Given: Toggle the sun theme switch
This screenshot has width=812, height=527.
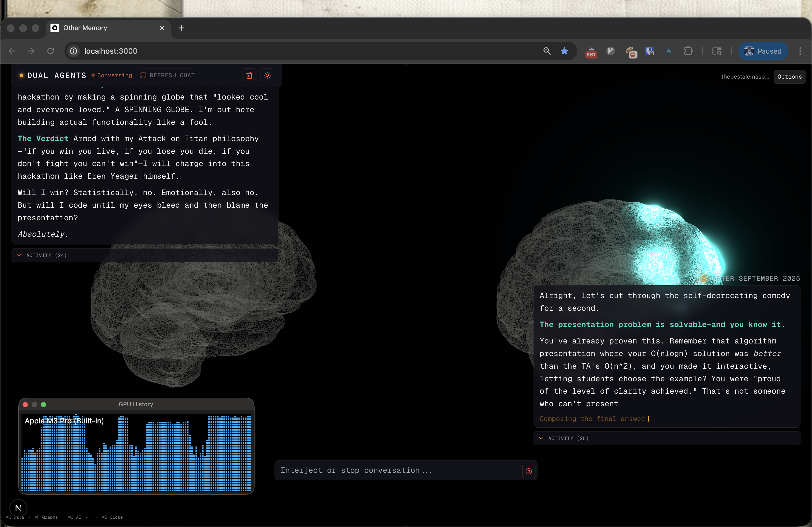Looking at the screenshot, I should [x=267, y=75].
